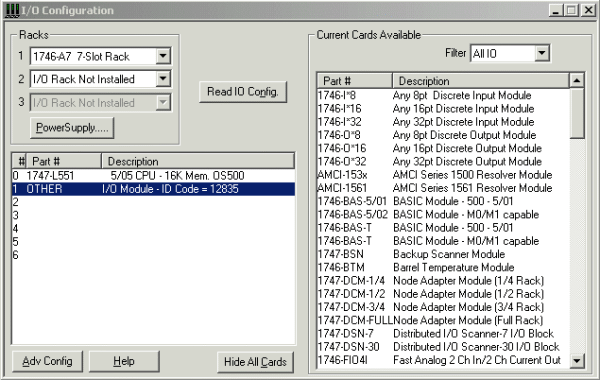This screenshot has width=600, height=380.
Task: Open the Help button
Action: (x=124, y=361)
